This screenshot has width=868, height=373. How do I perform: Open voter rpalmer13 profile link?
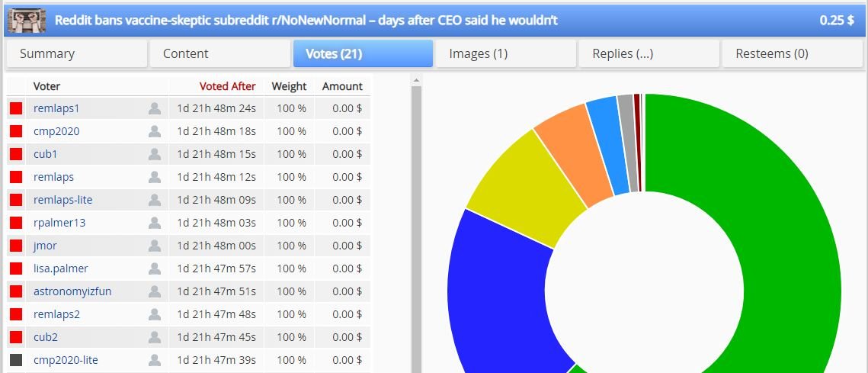coord(59,223)
